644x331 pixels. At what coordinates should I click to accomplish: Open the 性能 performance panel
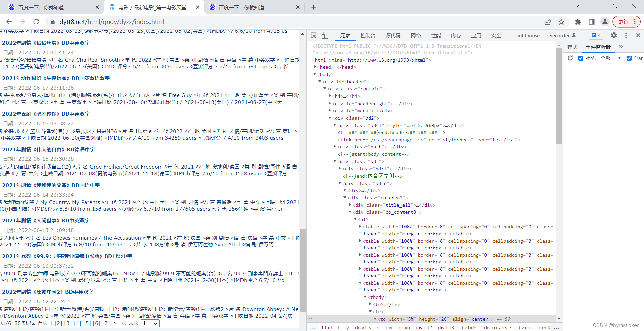pos(436,35)
